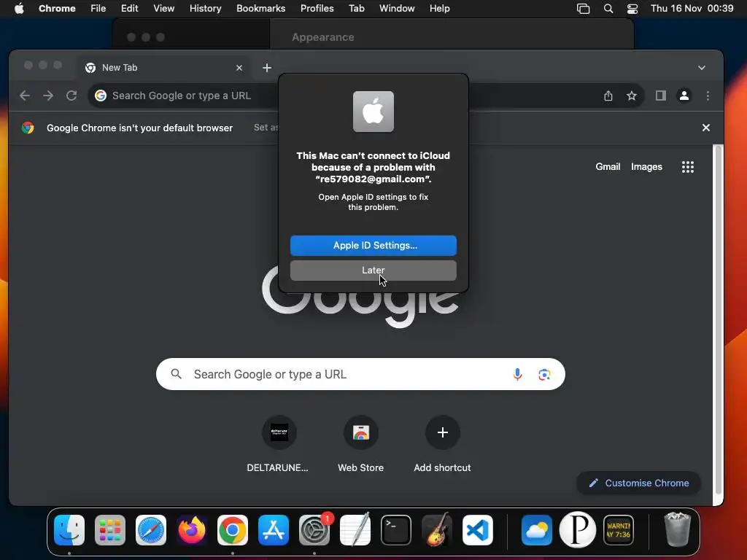This screenshot has width=747, height=560.
Task: Open the History menu
Action: (x=205, y=8)
